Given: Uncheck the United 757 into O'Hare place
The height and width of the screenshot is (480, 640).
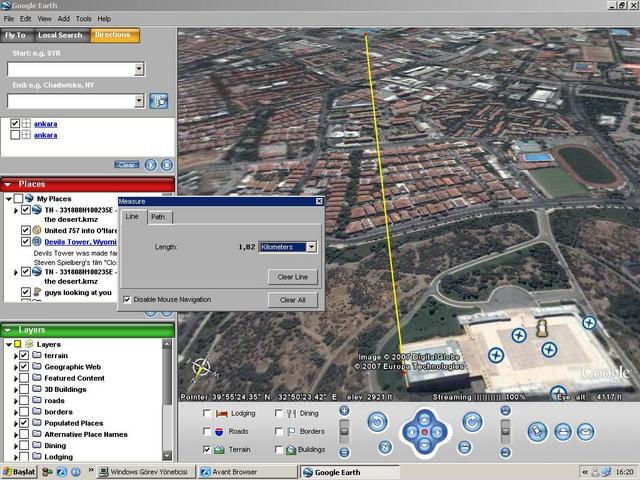Looking at the screenshot, I should click(26, 230).
